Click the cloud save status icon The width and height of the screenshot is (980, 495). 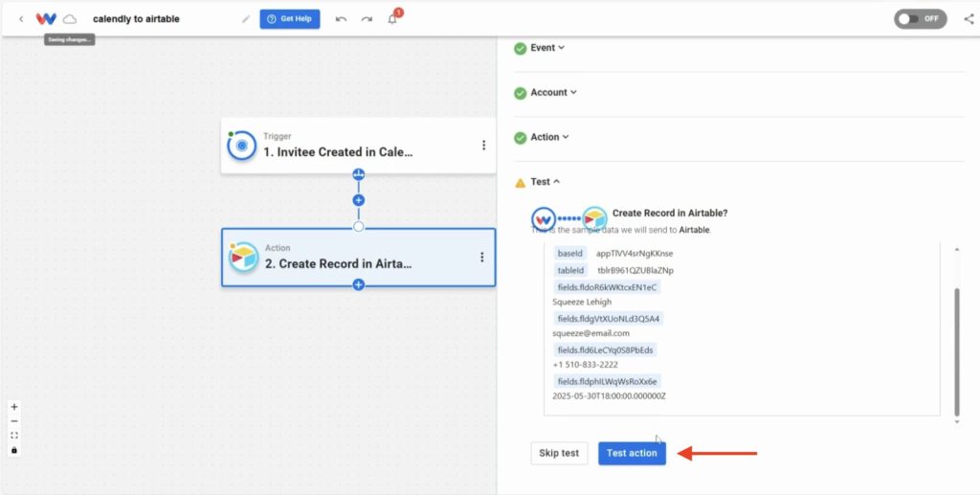[x=70, y=19]
